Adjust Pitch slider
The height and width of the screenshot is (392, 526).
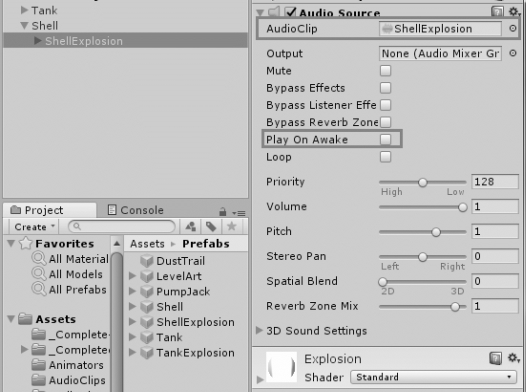tap(423, 232)
